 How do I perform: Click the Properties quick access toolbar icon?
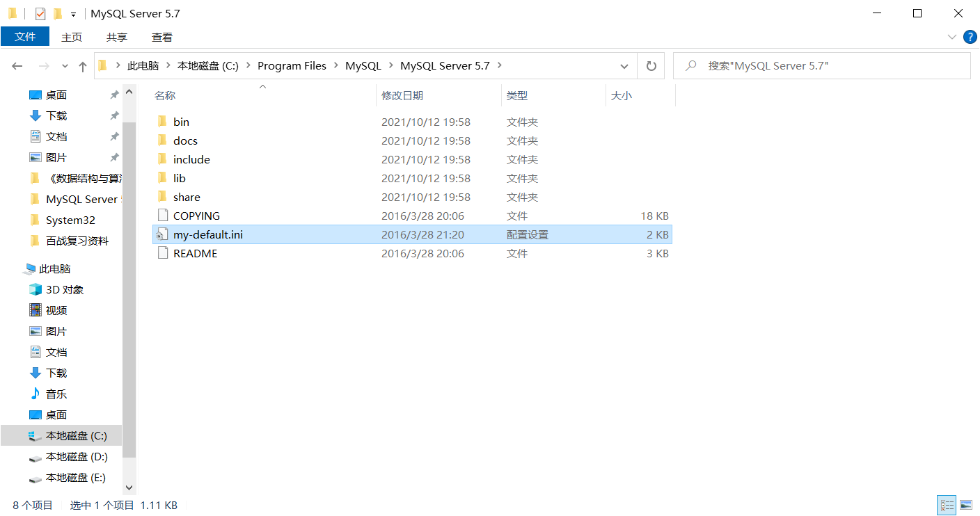point(40,13)
